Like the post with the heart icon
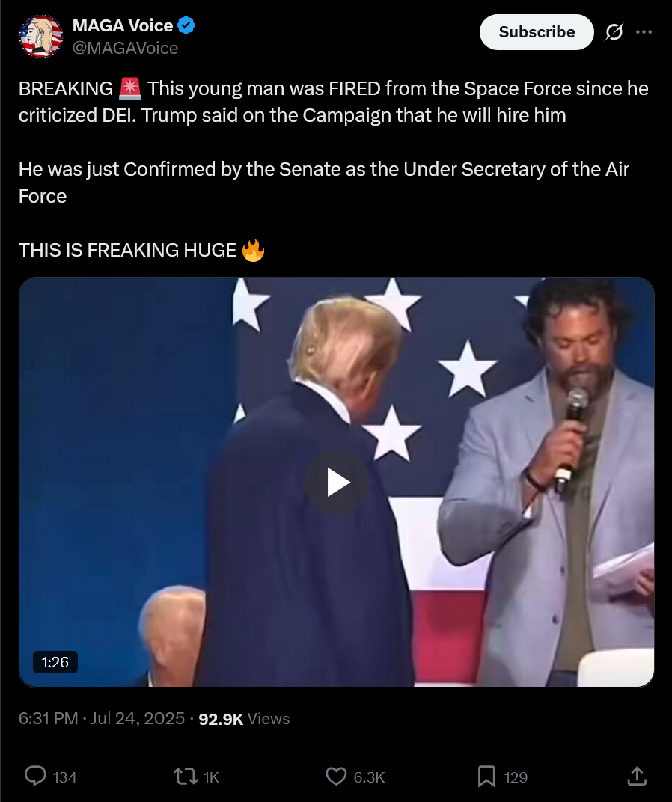This screenshot has height=802, width=672. coord(336,777)
